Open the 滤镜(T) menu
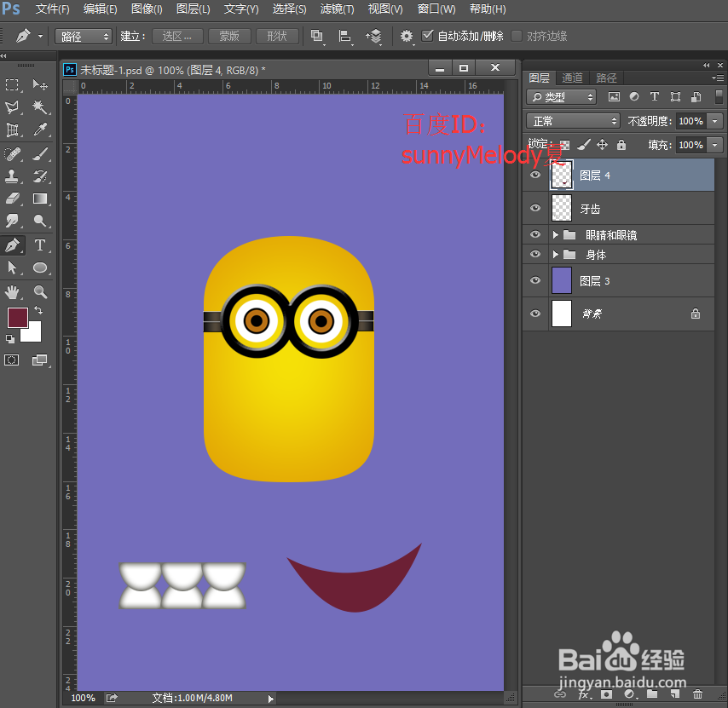 pos(337,9)
